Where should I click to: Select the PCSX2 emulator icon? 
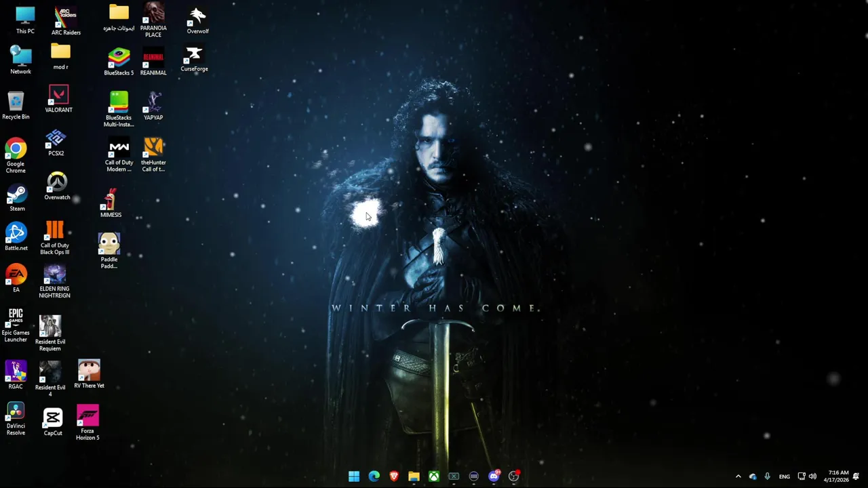click(x=56, y=143)
